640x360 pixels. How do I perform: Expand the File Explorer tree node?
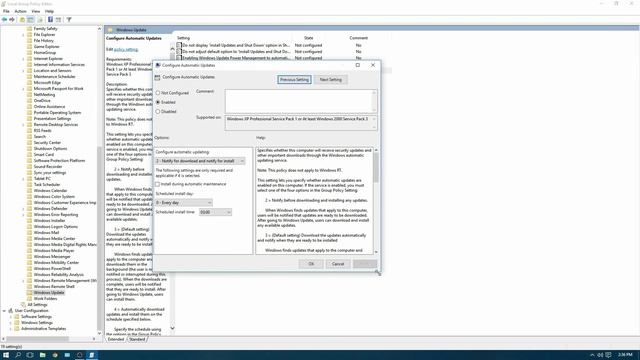23,35
